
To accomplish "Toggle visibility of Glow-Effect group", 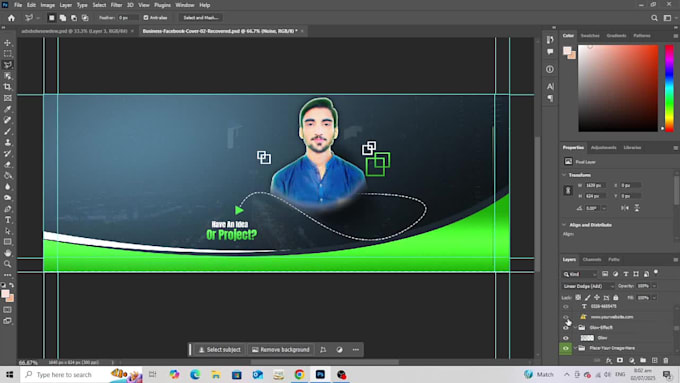I will coord(566,327).
